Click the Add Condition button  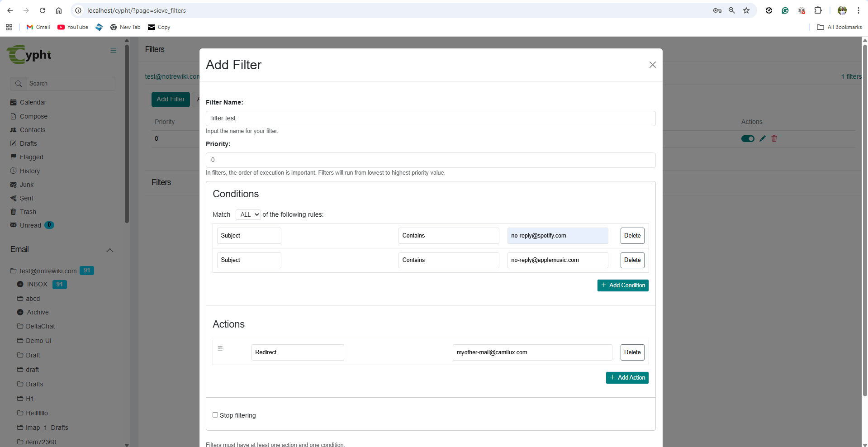(623, 285)
